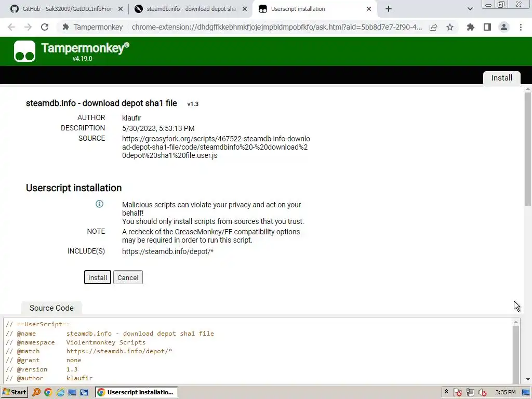Click the page scroll down arrow

coord(528,379)
